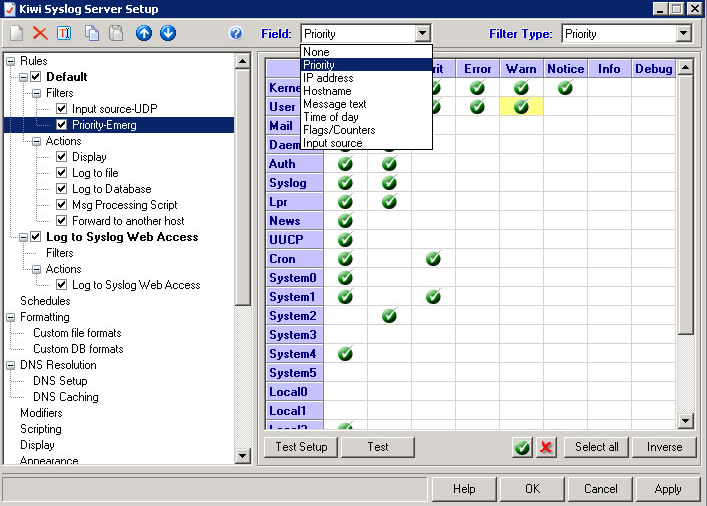Viewport: 707px width, 506px height.
Task: Click priority grid scroll down arrow
Action: pyautogui.click(x=685, y=421)
